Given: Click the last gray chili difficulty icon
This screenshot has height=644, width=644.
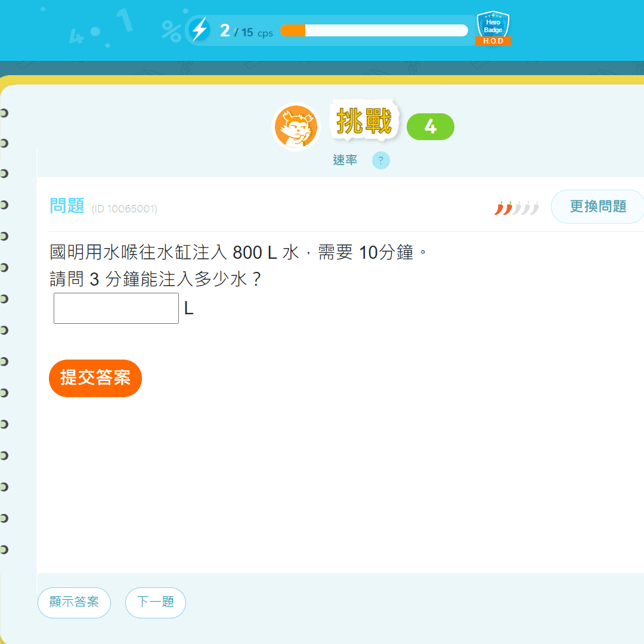Looking at the screenshot, I should pyautogui.click(x=535, y=208).
